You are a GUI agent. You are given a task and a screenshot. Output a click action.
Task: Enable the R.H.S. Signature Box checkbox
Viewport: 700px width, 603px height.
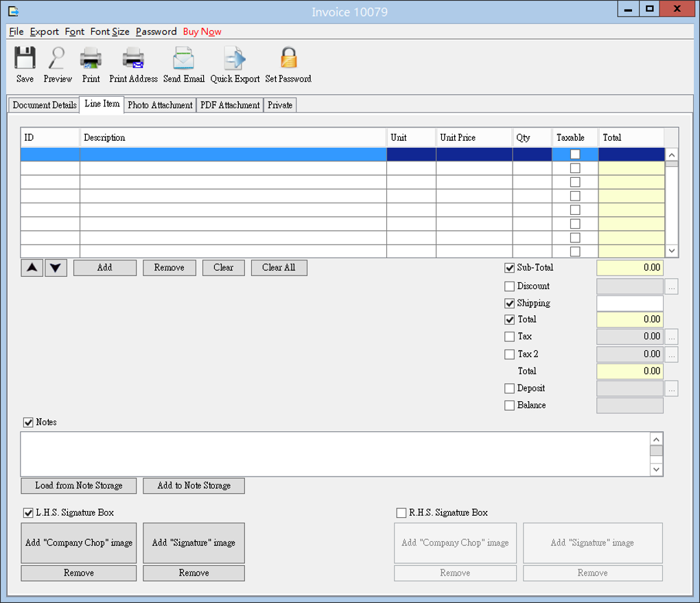[x=401, y=513]
